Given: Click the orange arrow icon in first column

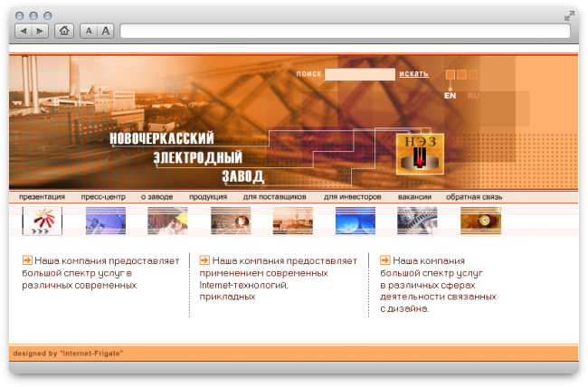Looking at the screenshot, I should [27, 260].
